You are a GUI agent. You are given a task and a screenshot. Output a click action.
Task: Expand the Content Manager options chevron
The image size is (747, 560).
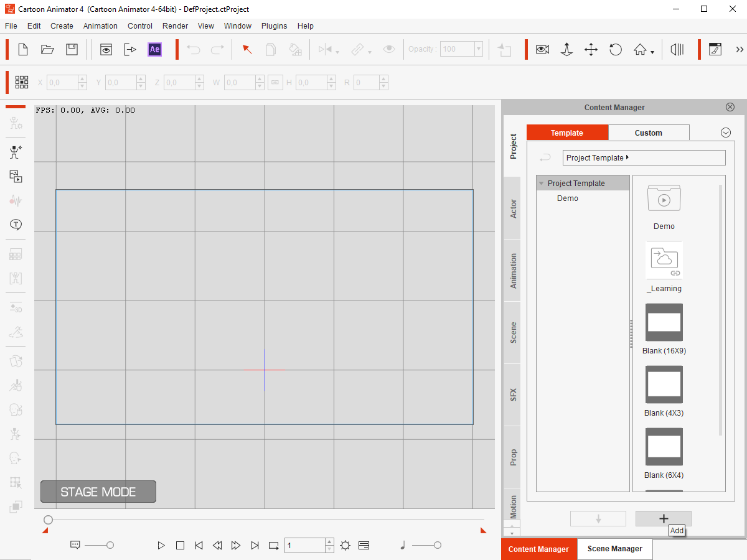coord(725,133)
